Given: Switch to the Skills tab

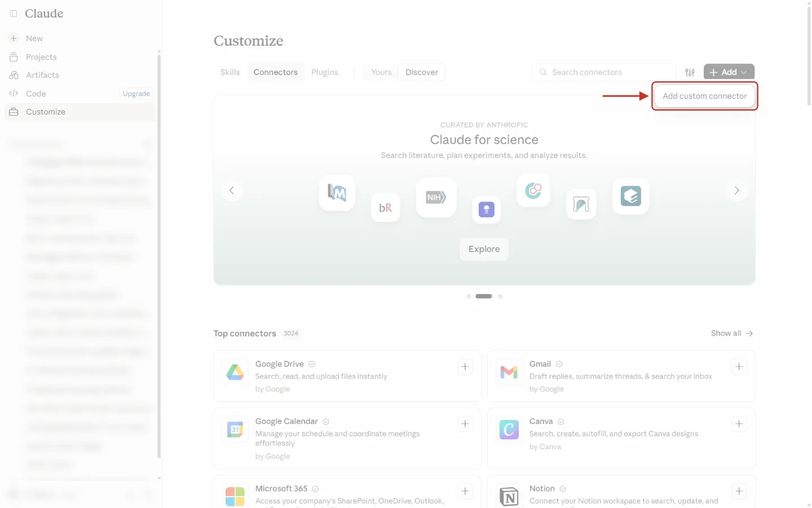Looking at the screenshot, I should (230, 72).
